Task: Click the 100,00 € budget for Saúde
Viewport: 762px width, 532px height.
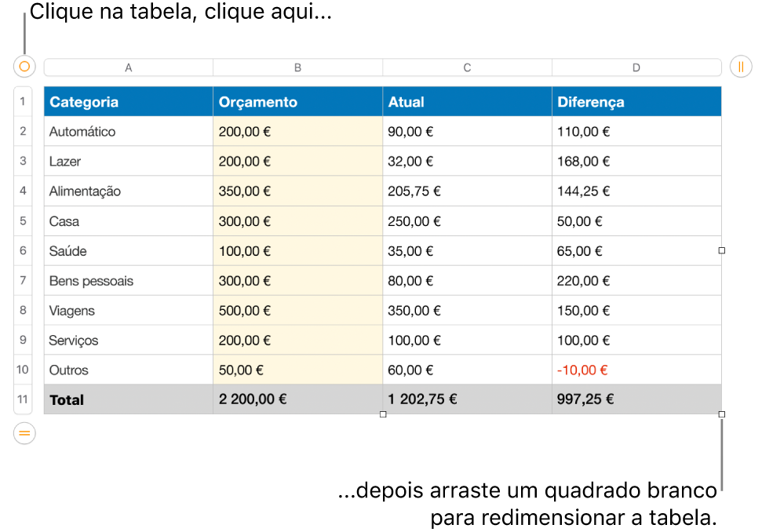Action: click(x=298, y=250)
